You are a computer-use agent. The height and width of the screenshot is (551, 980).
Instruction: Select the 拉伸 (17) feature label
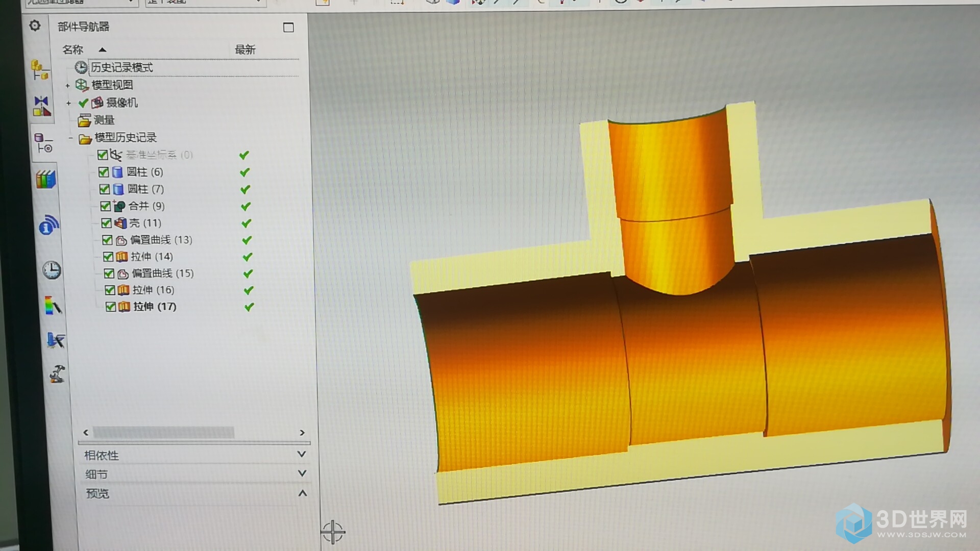(155, 307)
